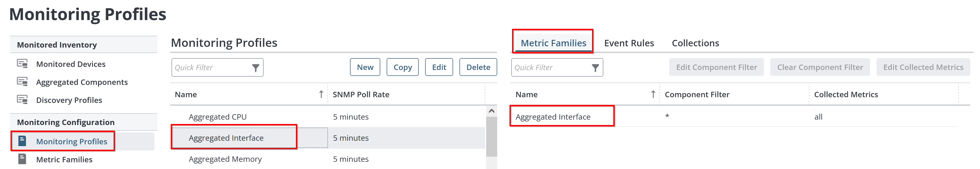980x169 pixels.
Task: Click the Monitored Devices icon
Action: pos(23,64)
